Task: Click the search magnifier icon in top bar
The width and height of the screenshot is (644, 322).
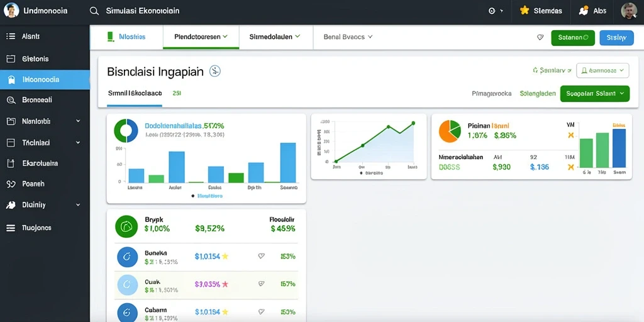Action: click(x=94, y=11)
